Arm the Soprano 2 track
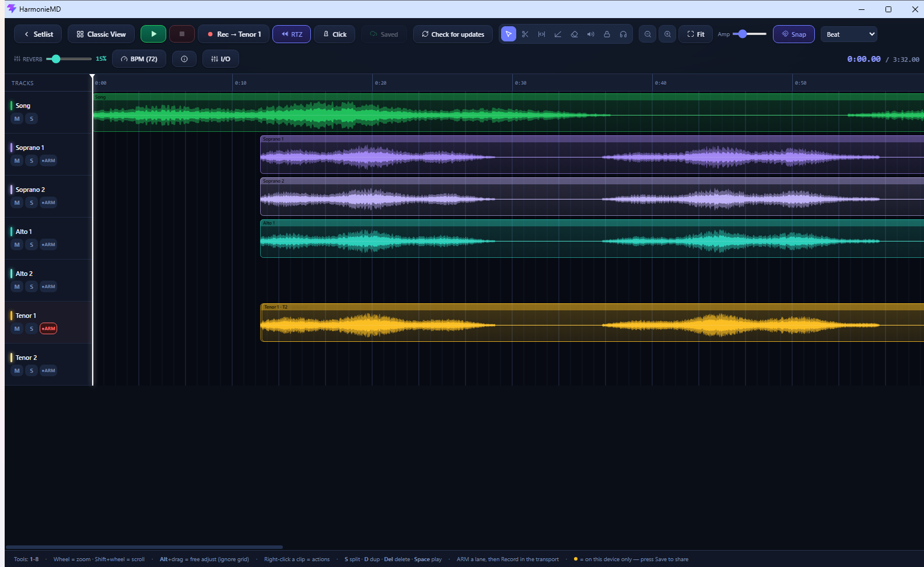Screen dimensions: 924x567 [48, 202]
